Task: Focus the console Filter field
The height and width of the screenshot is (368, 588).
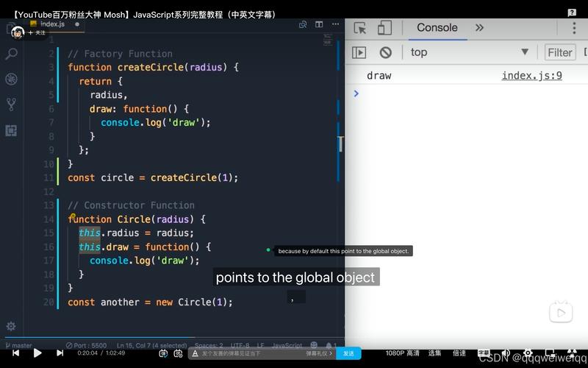Action: pyautogui.click(x=560, y=52)
